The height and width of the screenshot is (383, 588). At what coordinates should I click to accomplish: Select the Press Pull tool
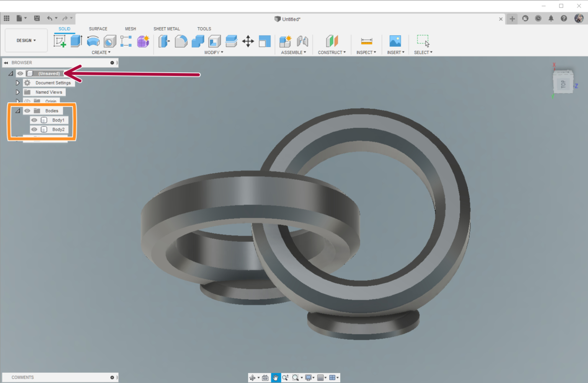pos(164,41)
